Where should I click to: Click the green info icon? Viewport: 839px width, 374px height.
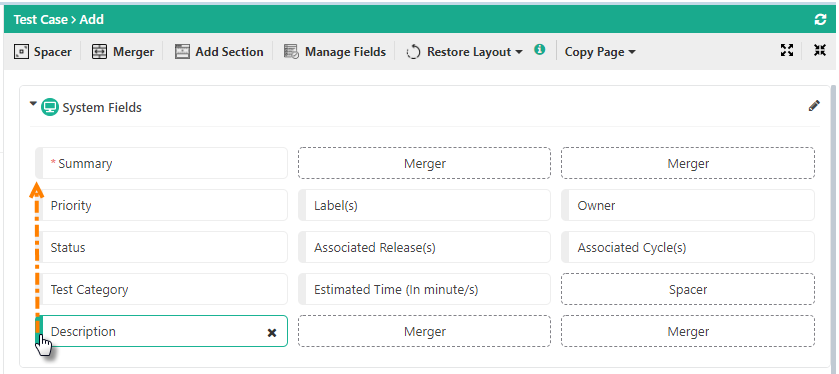coord(540,50)
